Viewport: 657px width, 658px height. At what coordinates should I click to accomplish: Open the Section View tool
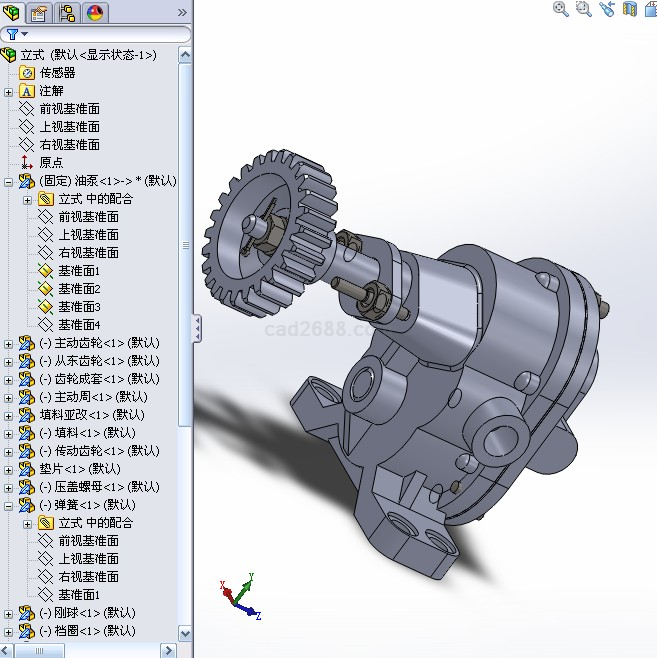(629, 9)
